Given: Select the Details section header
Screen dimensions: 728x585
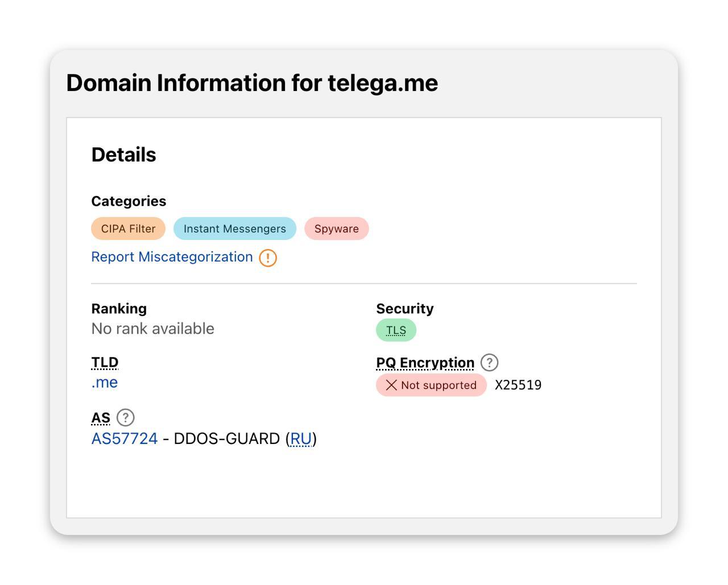Looking at the screenshot, I should pos(124,154).
